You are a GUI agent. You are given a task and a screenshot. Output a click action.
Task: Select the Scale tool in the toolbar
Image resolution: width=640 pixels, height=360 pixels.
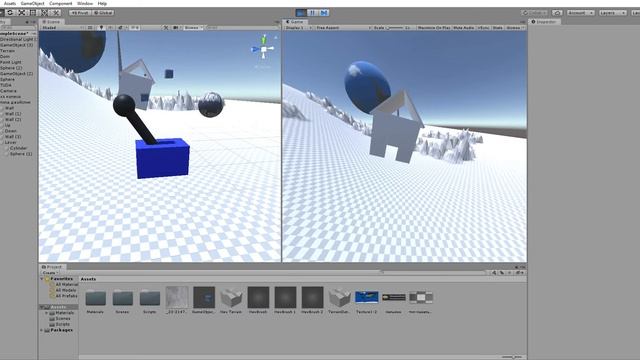pyautogui.click(x=21, y=13)
